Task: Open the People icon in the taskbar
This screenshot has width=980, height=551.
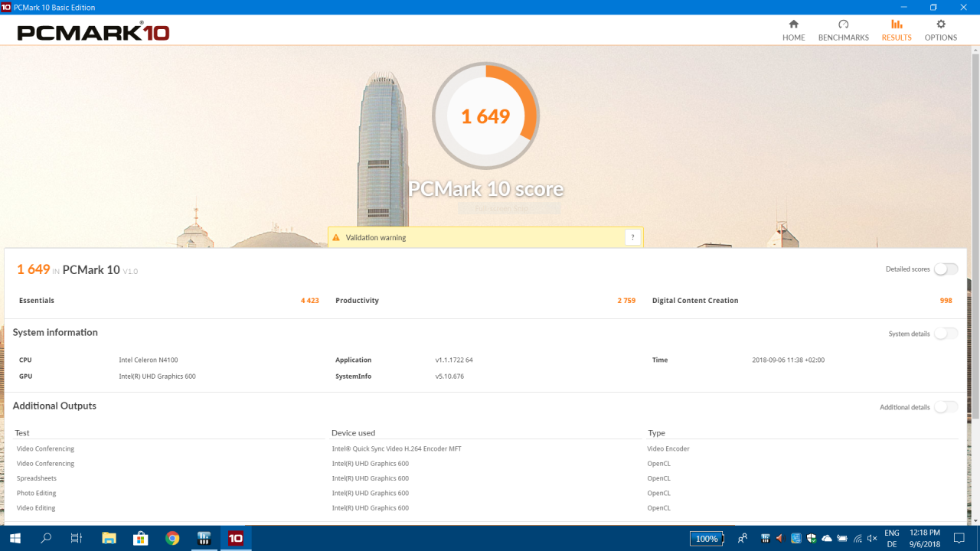Action: 743,538
